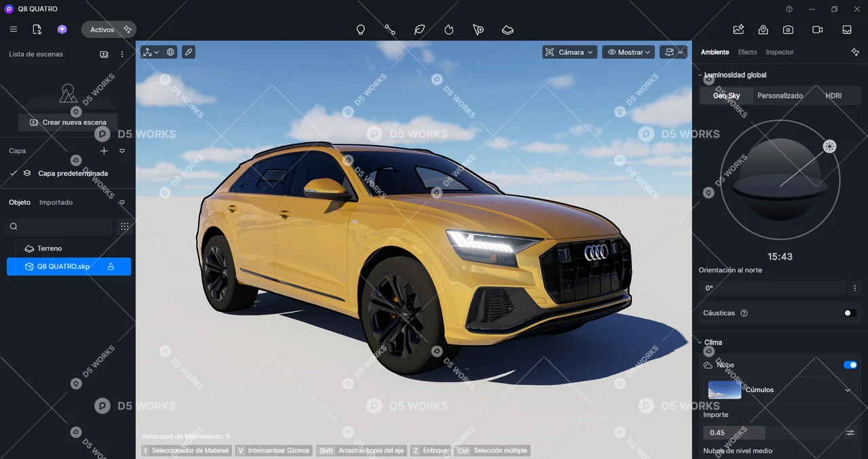Screen dimensions: 868x459
Task: Click the map location pin icon
Action: (764, 30)
